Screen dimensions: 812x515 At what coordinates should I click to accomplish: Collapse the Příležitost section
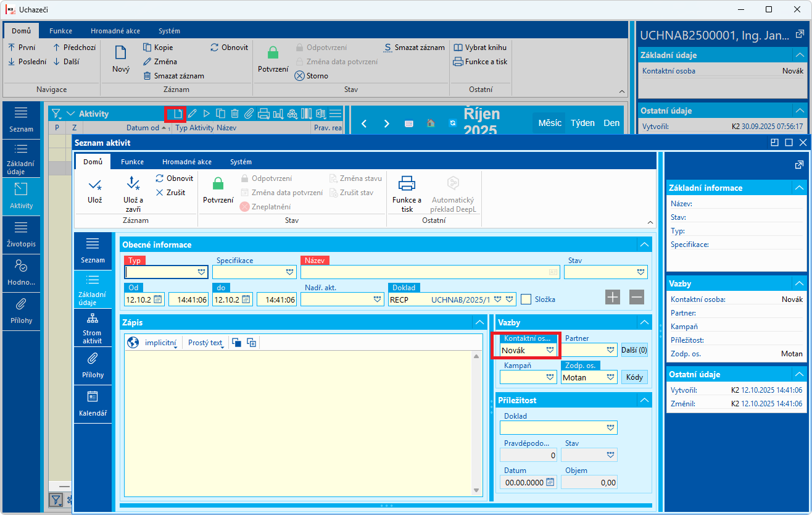click(644, 400)
